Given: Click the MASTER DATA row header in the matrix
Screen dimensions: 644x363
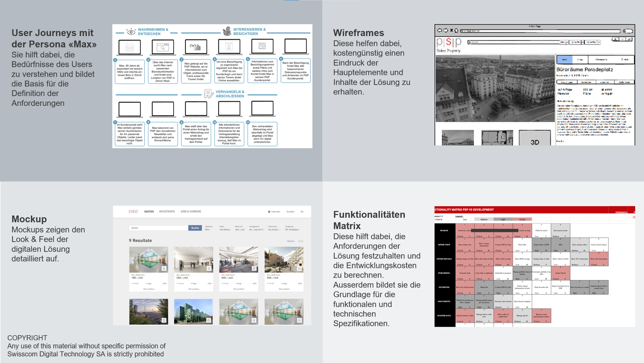Looking at the screenshot, I should click(x=444, y=316).
